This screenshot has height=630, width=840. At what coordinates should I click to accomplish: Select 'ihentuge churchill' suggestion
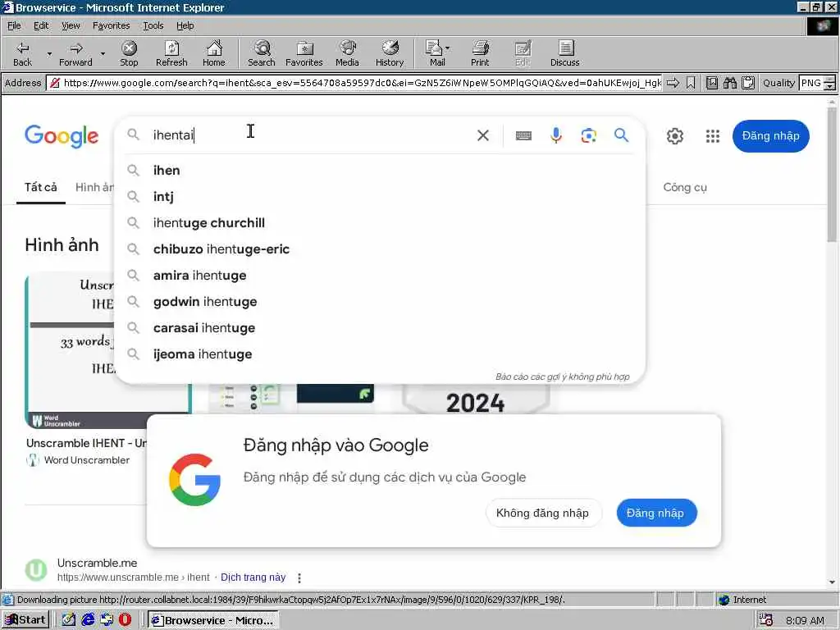pyautogui.click(x=379, y=223)
